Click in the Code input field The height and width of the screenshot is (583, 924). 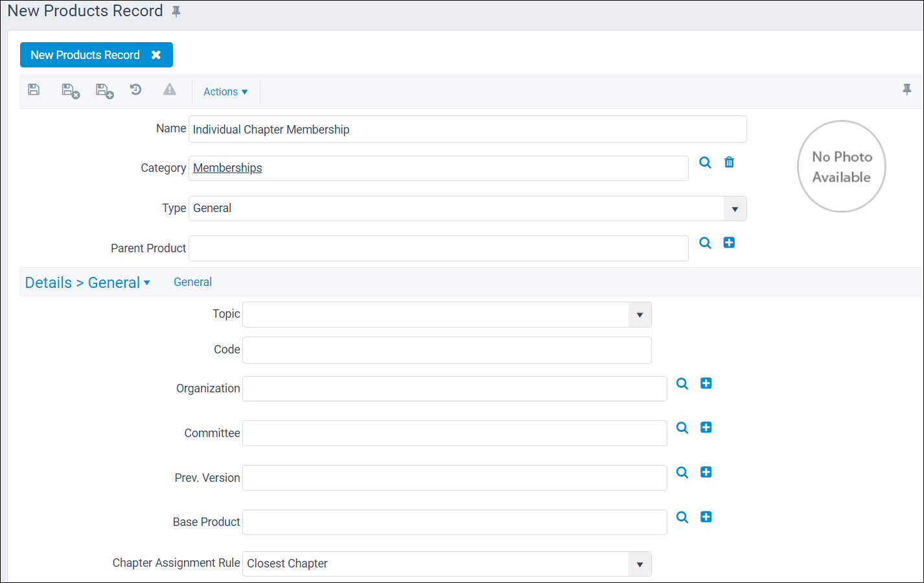[x=447, y=350]
